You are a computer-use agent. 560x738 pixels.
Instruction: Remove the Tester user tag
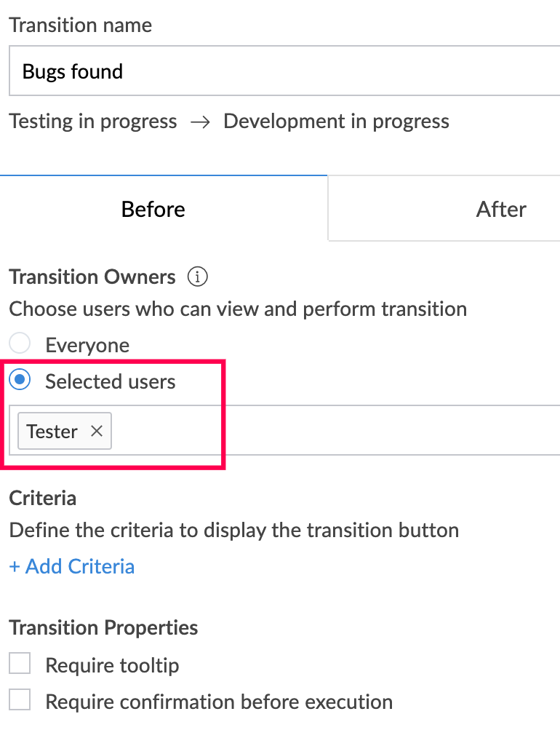click(x=97, y=431)
